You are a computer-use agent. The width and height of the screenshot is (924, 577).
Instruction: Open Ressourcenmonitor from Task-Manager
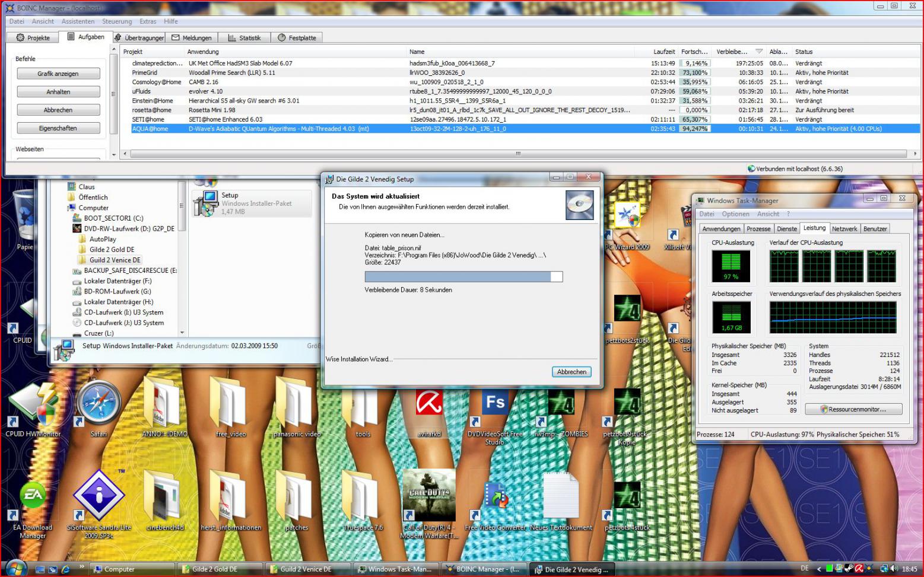[853, 409]
